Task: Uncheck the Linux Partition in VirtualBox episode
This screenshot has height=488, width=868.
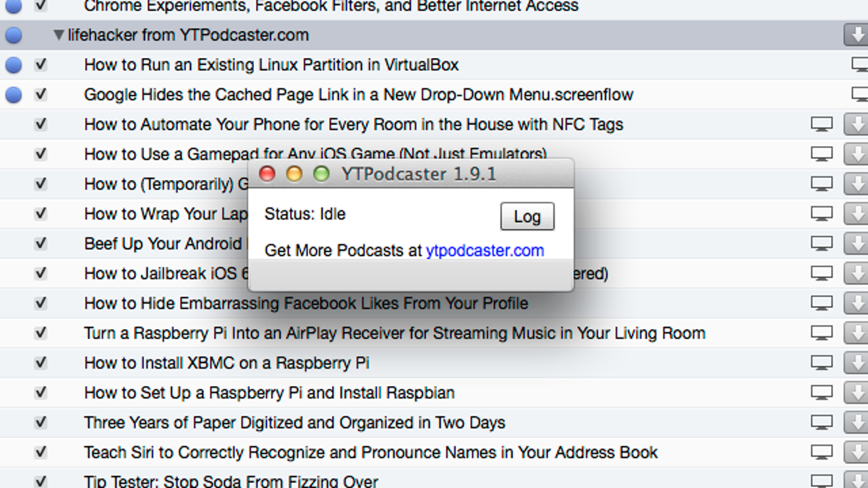Action: coord(41,64)
